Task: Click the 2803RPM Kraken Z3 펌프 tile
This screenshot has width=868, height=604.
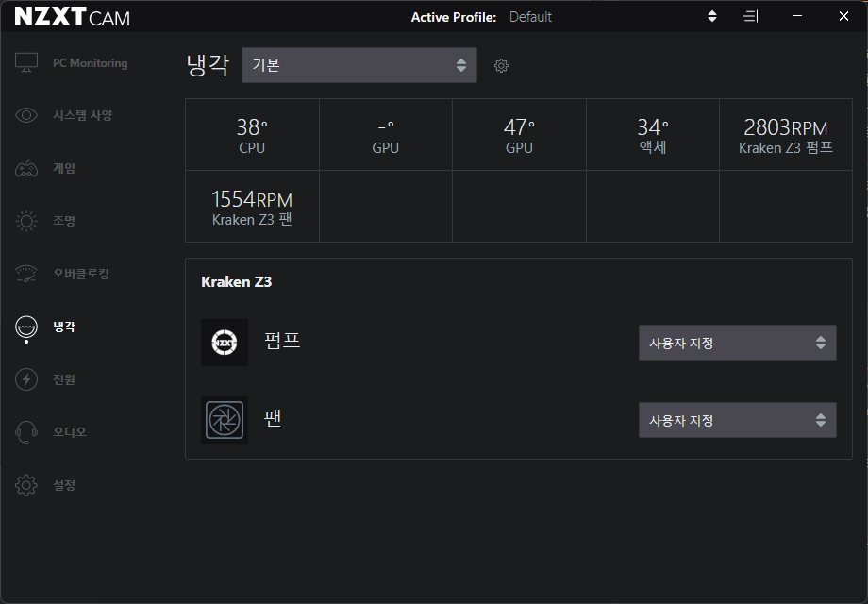Action: (x=786, y=135)
